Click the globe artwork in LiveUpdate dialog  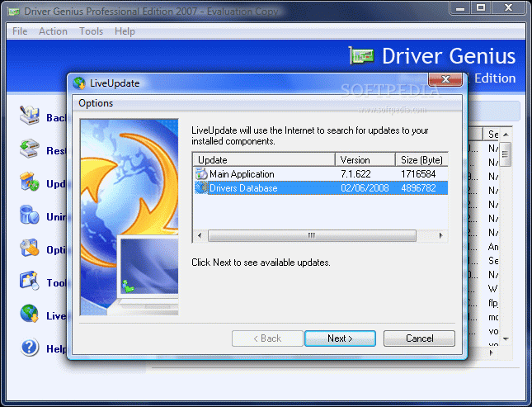click(129, 217)
